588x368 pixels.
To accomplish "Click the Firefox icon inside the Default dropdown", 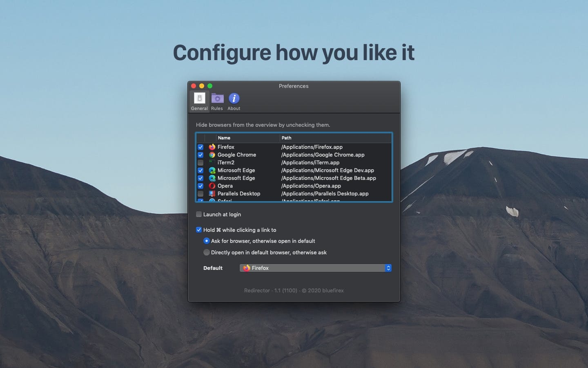I will [247, 268].
